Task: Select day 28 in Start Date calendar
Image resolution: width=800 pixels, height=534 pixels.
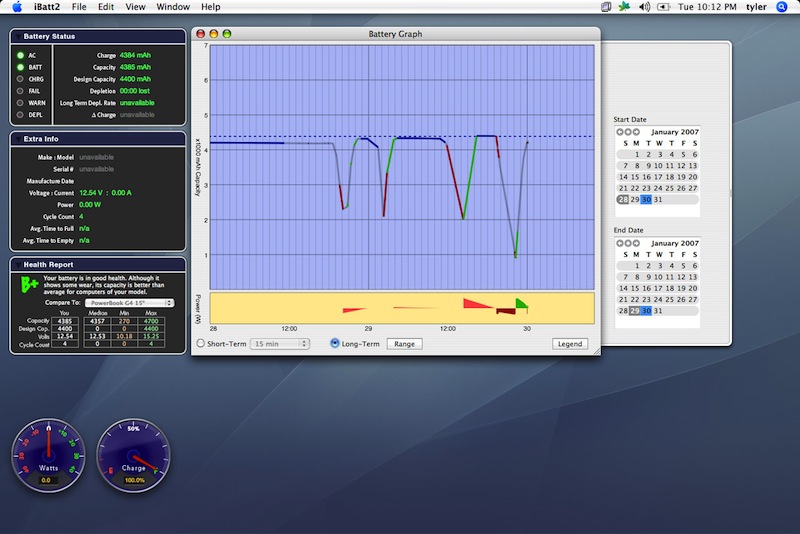Action: pyautogui.click(x=624, y=199)
